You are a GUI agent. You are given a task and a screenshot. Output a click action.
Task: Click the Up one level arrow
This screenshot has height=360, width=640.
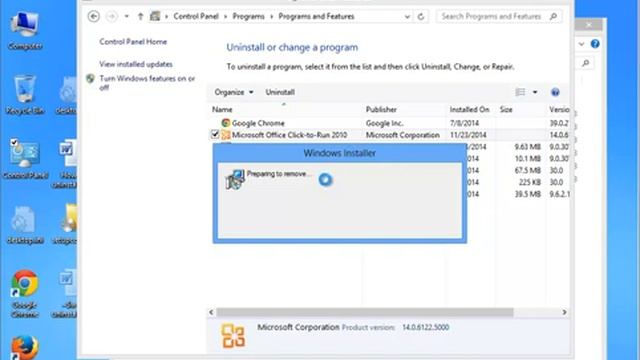tap(140, 16)
